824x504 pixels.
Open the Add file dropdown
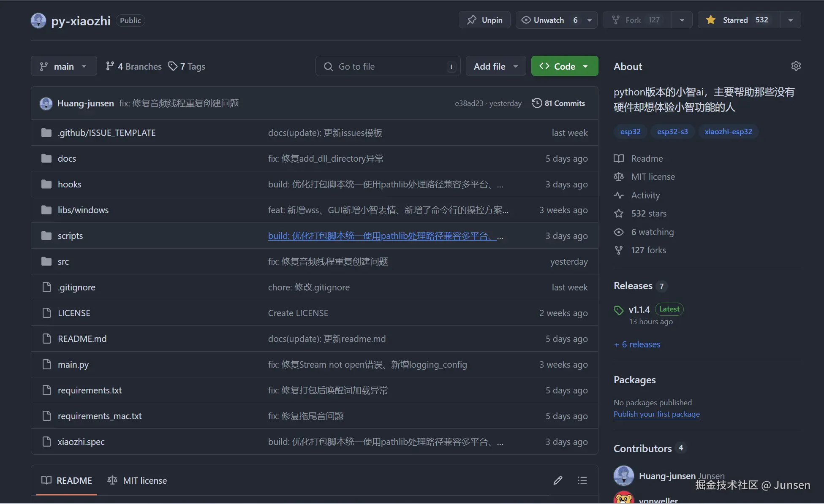point(495,66)
